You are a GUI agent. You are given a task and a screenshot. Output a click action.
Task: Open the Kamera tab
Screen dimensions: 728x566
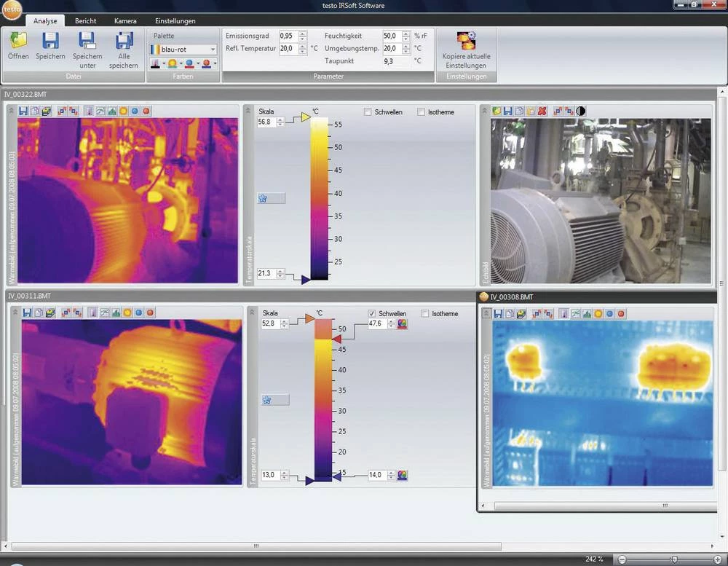point(125,21)
